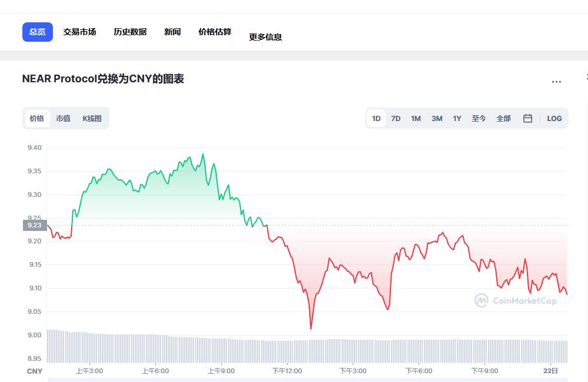This screenshot has height=382, width=588.
Task: Open the three-dot chart options menu
Action: pos(556,82)
